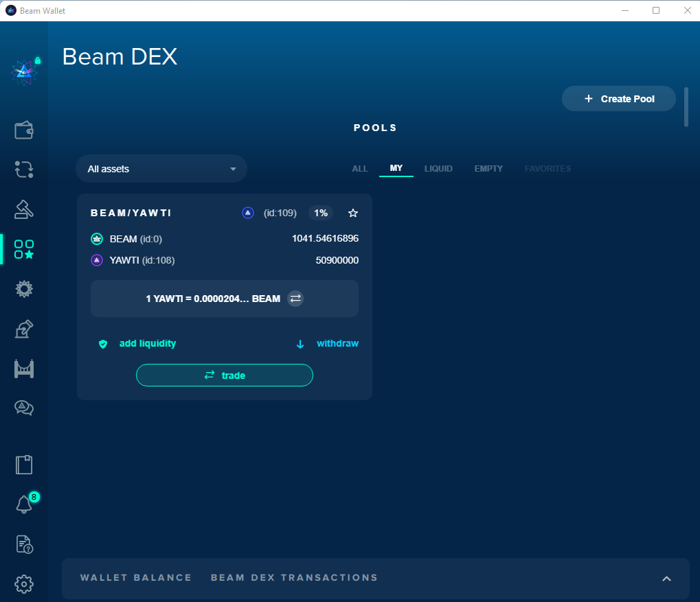Switch to the ALL pools tab
Image resolution: width=700 pixels, height=602 pixels.
pyautogui.click(x=360, y=169)
